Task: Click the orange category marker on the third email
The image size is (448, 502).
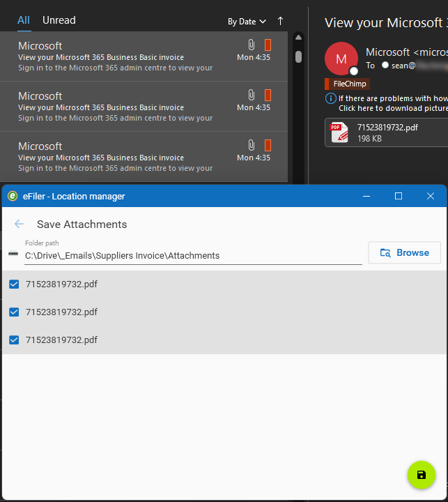Action: point(268,145)
